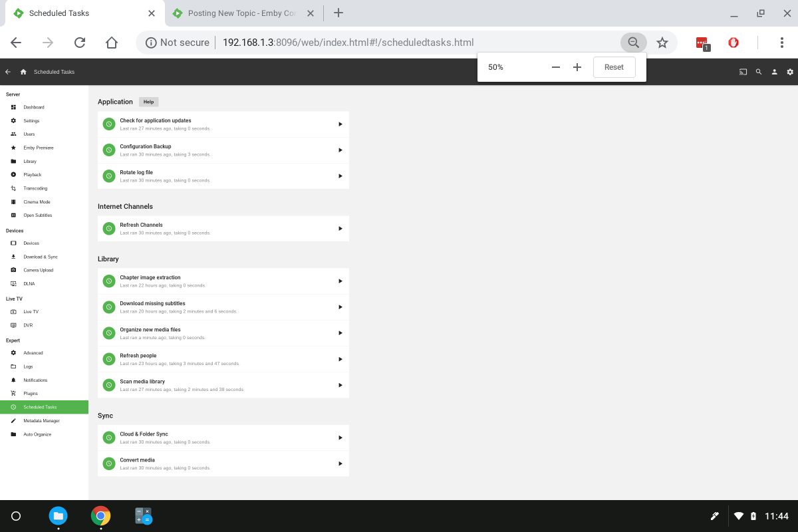Screen dimensions: 798x532
Task: Open Devices in the sidebar
Action: point(44,243)
